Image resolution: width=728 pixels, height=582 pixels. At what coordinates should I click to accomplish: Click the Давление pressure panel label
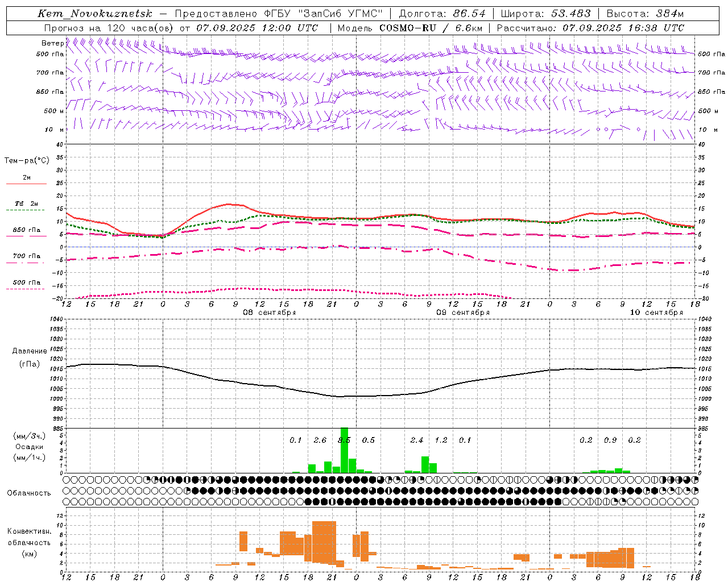[x=30, y=351]
